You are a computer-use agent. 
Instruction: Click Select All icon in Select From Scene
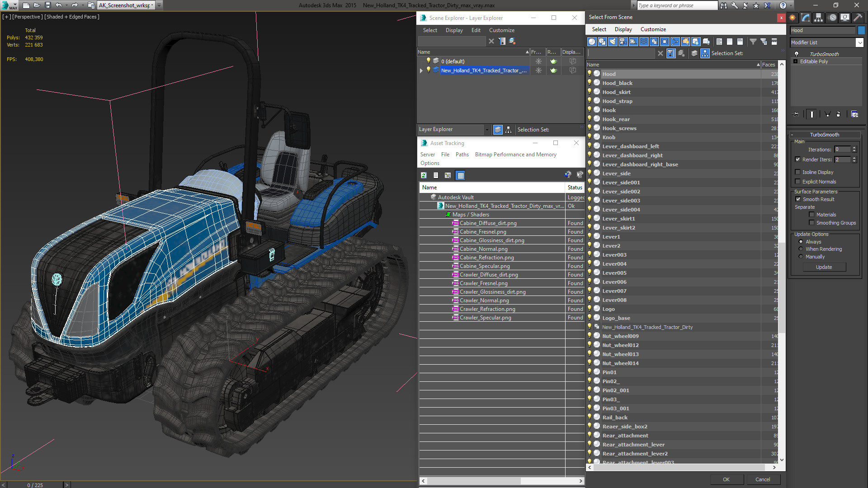pyautogui.click(x=719, y=42)
